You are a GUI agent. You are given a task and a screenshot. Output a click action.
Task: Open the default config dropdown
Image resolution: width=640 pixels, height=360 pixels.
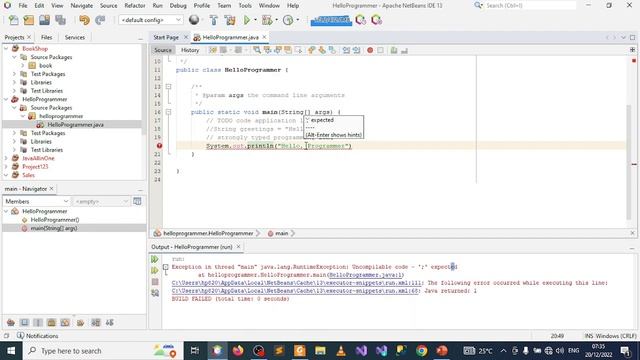coord(150,20)
